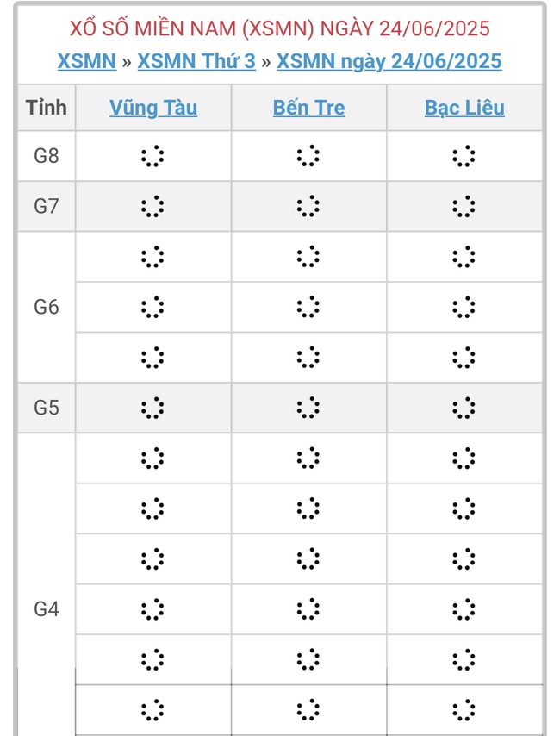Viewport: 560px width, 736px height.
Task: Click the G8 spinner under Bến Tre
Action: (308, 156)
